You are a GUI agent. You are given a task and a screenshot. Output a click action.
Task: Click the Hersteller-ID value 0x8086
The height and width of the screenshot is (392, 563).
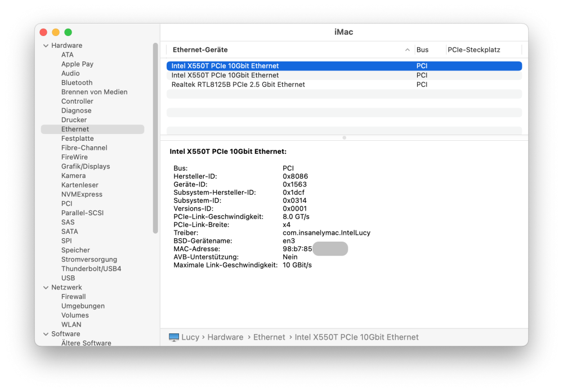click(295, 176)
